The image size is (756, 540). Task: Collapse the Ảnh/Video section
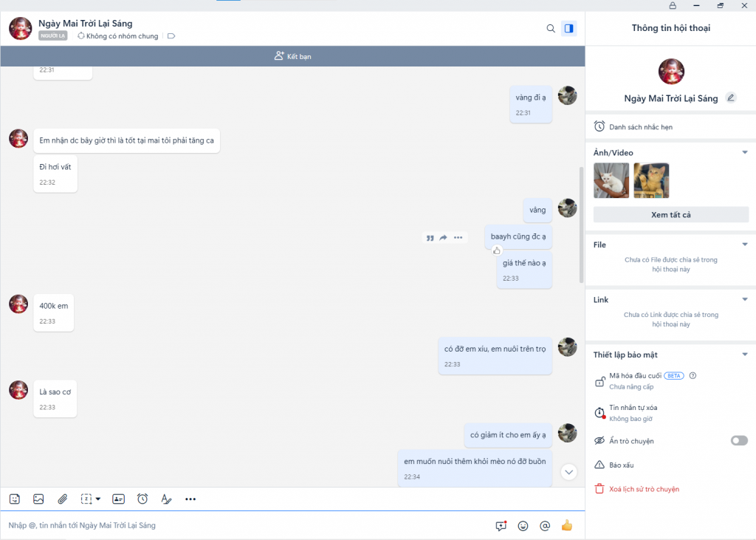745,152
